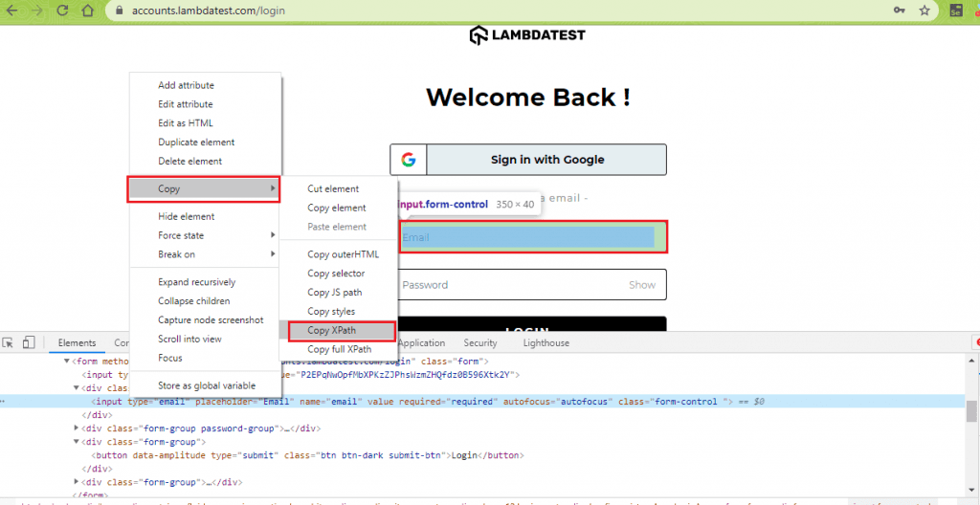Choose Copy selector
This screenshot has width=980, height=505.
tap(338, 274)
